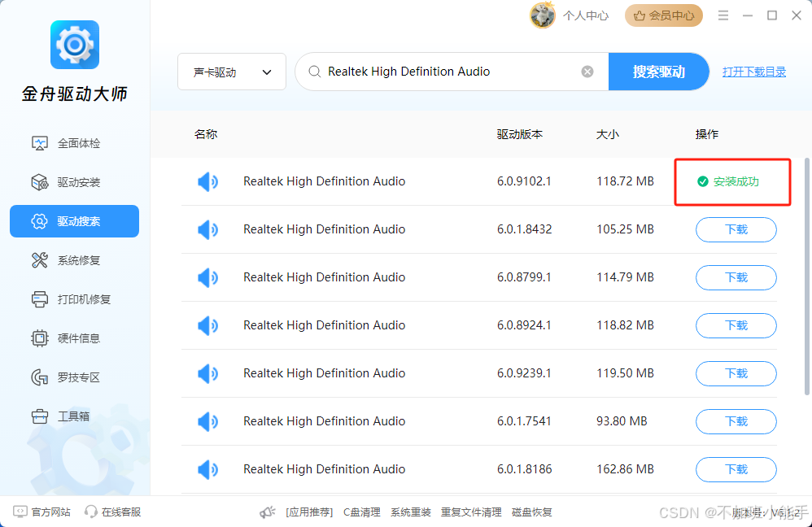The image size is (812, 527).
Task: Click the 162.86 MB size cell
Action: (625, 469)
